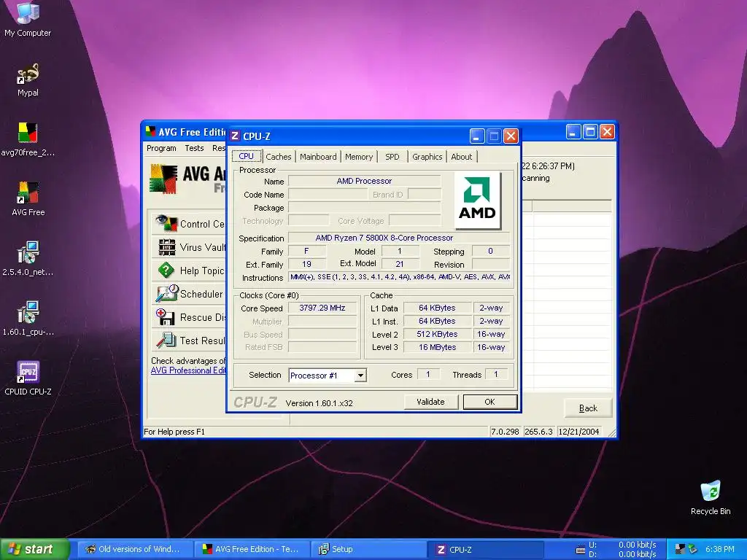Switch to the CPU tab

coord(247,156)
